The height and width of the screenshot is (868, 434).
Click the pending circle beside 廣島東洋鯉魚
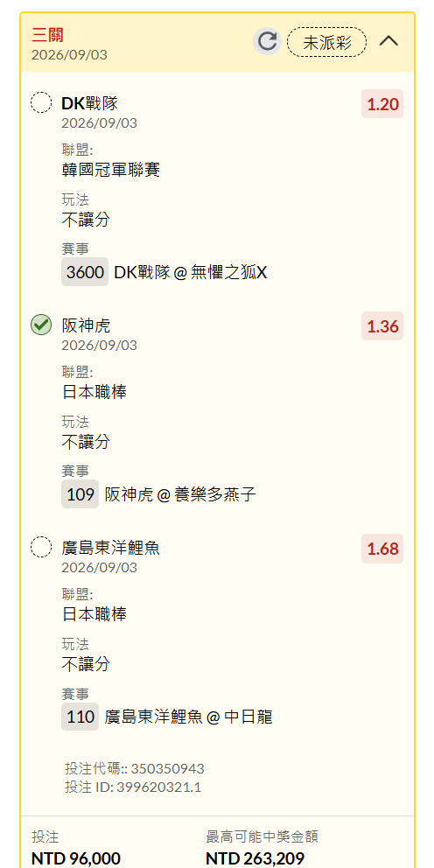41,548
